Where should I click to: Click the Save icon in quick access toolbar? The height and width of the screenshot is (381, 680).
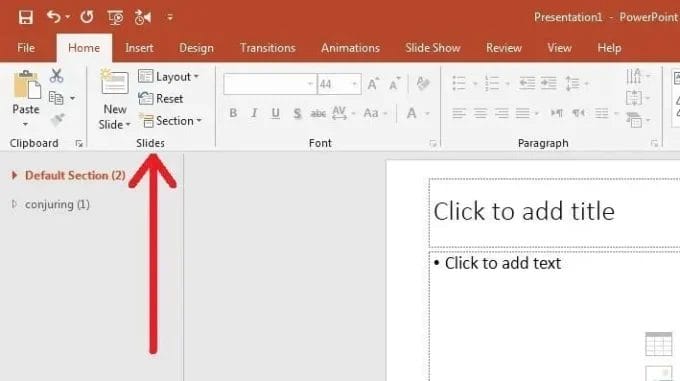click(x=26, y=17)
